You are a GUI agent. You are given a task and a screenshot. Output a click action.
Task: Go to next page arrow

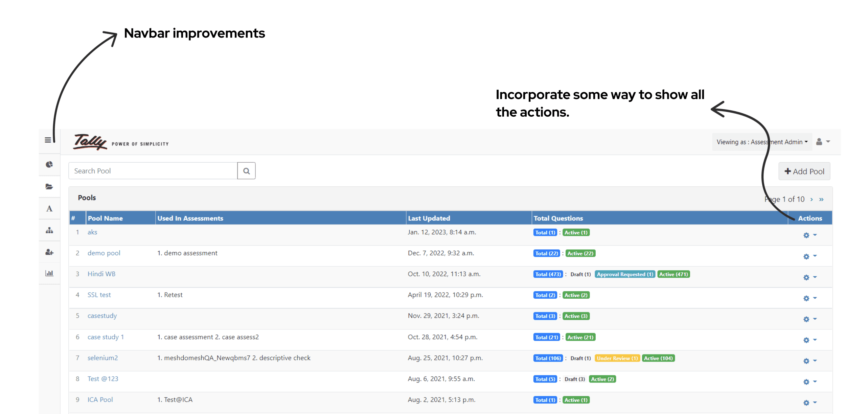coord(811,200)
